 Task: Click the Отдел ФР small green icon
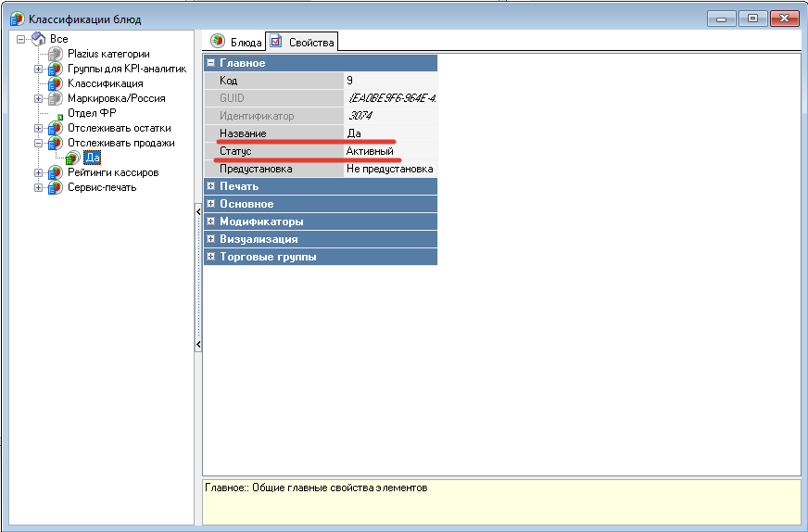[58, 115]
